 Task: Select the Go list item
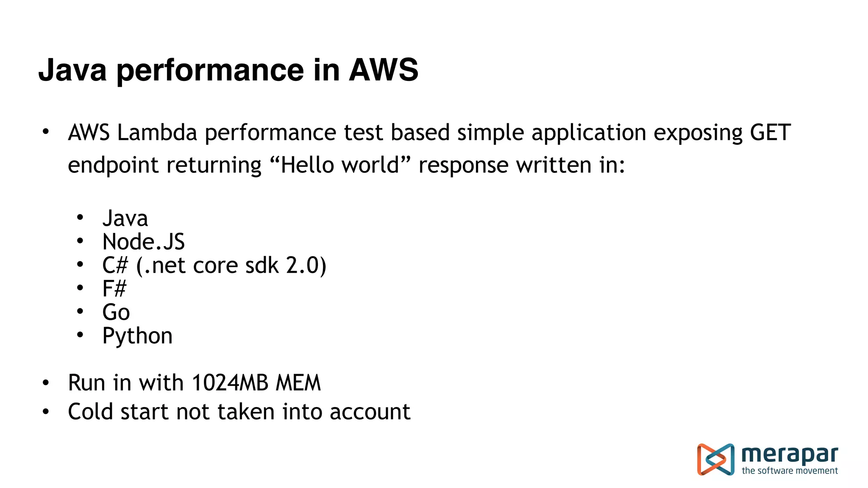116,313
